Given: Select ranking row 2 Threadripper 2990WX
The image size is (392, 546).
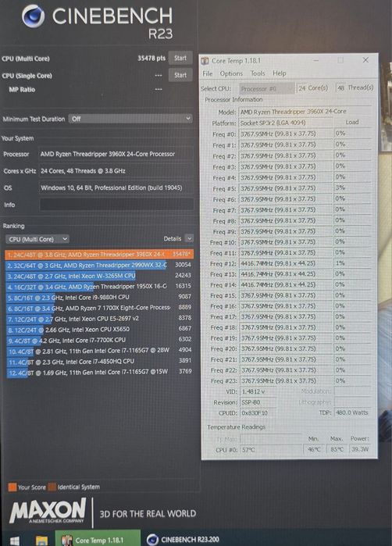Looking at the screenshot, I should click(x=99, y=265).
